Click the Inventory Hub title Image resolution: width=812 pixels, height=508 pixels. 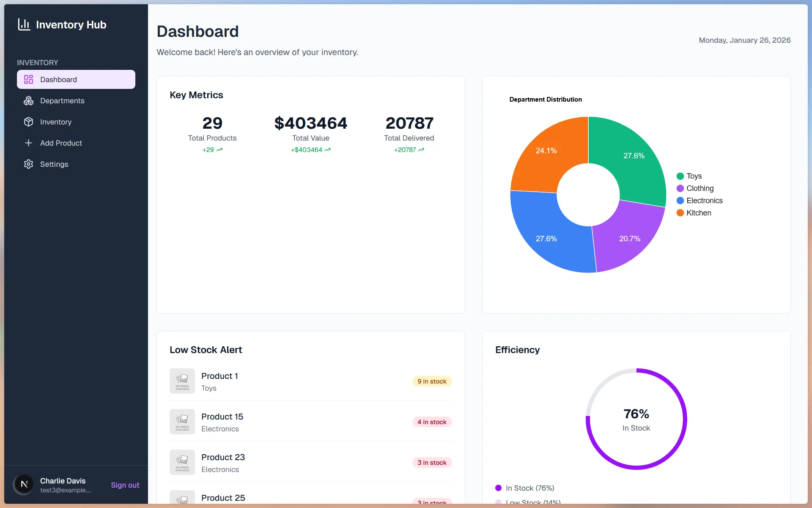point(71,25)
